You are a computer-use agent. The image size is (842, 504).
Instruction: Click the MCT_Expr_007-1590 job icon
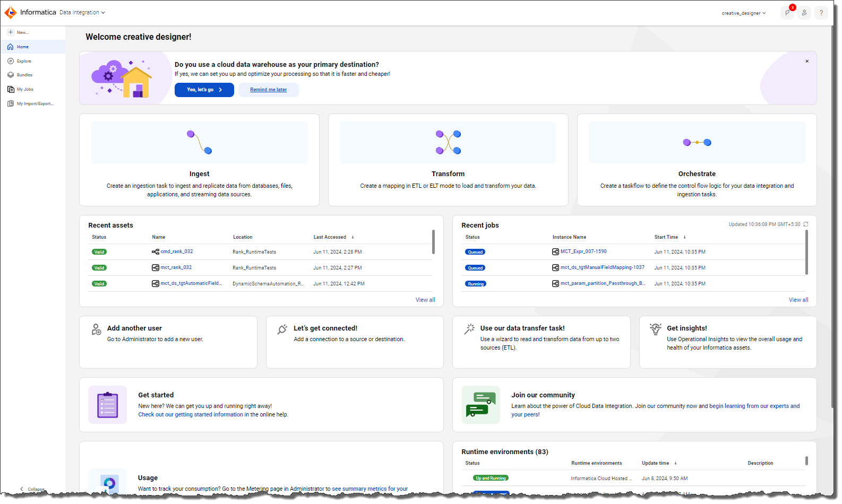(555, 252)
